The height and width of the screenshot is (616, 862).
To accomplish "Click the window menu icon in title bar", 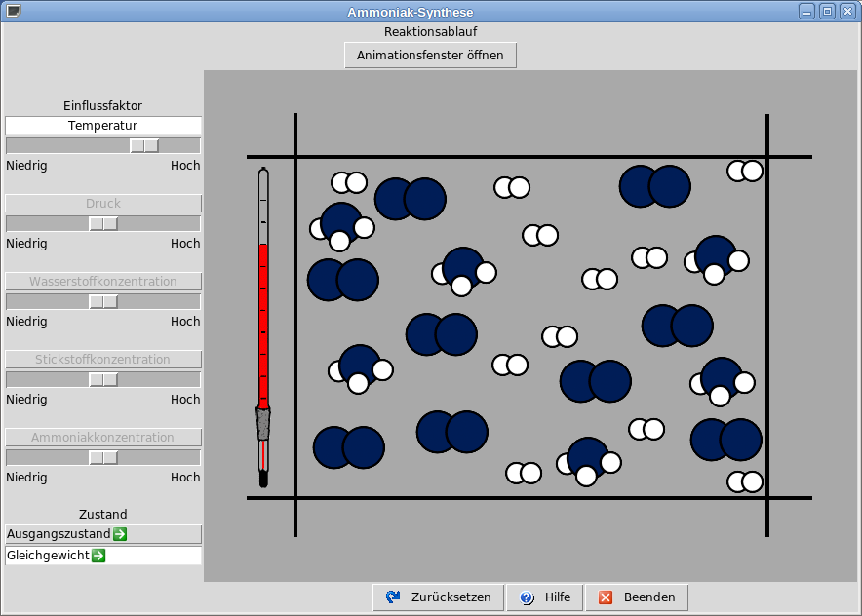I will [x=13, y=12].
